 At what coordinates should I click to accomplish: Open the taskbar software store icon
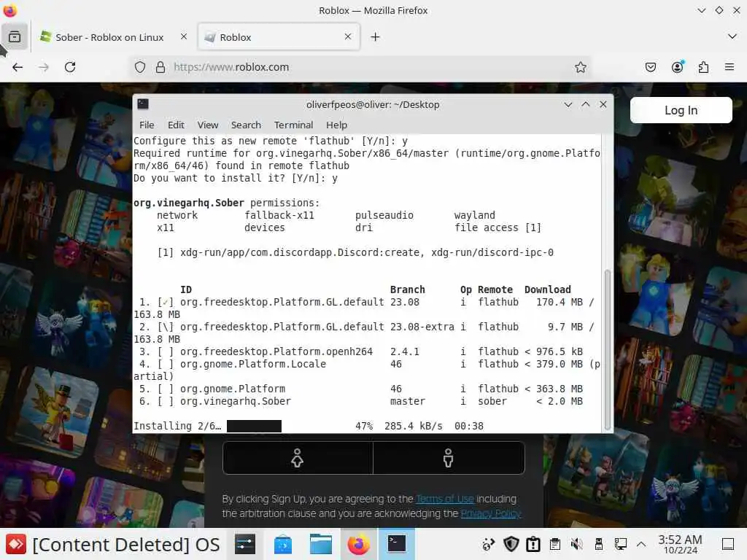click(x=283, y=544)
